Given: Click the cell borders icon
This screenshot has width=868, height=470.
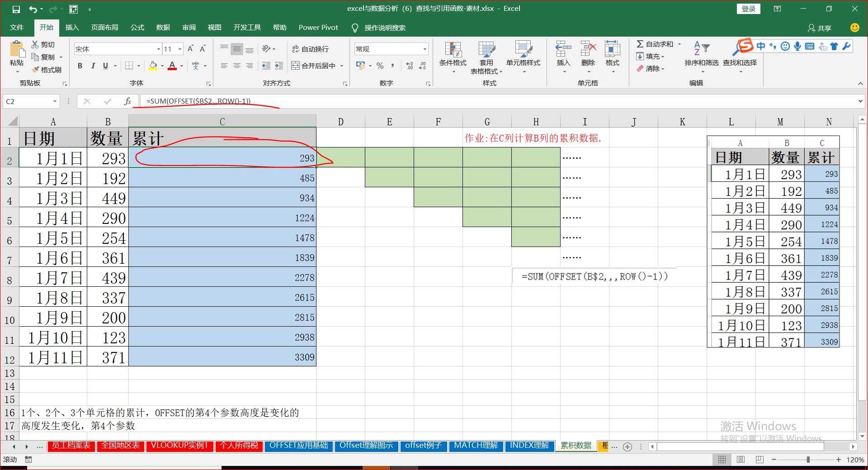Looking at the screenshot, I should point(129,66).
